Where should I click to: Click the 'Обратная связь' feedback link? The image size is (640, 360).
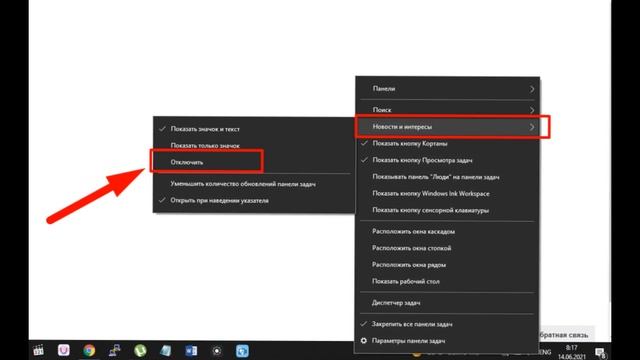pos(564,335)
